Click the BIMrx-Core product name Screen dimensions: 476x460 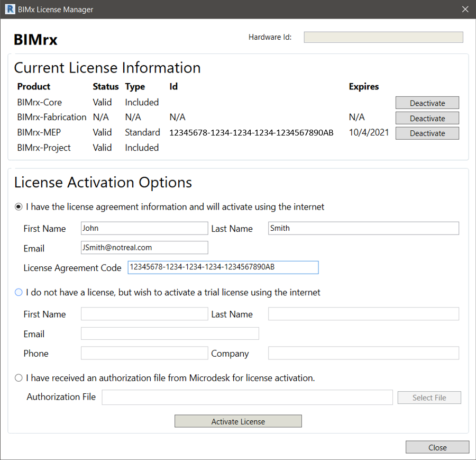point(40,102)
